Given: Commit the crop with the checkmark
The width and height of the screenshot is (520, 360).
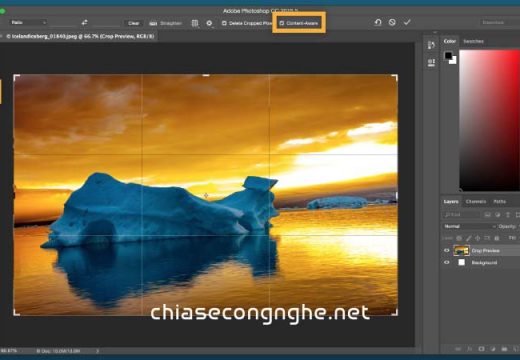Looking at the screenshot, I should tap(407, 22).
